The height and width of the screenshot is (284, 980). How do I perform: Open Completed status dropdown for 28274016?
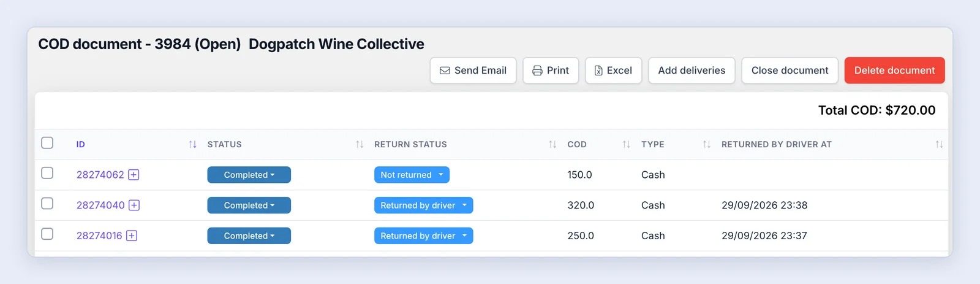(x=249, y=236)
